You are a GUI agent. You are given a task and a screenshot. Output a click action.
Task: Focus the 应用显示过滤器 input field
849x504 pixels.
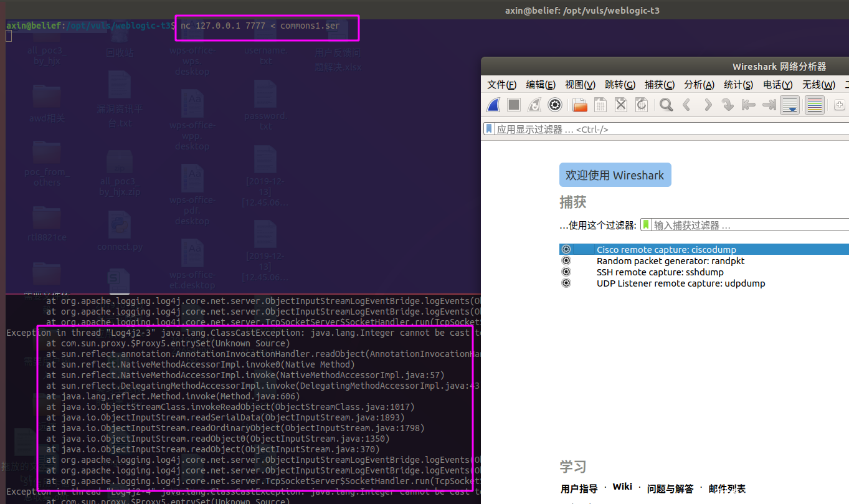pos(671,129)
